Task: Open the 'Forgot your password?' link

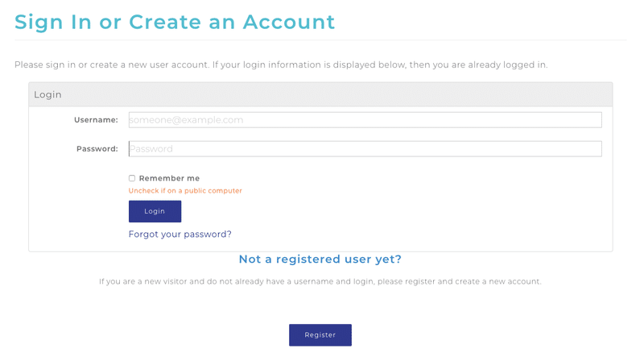Action: click(180, 235)
